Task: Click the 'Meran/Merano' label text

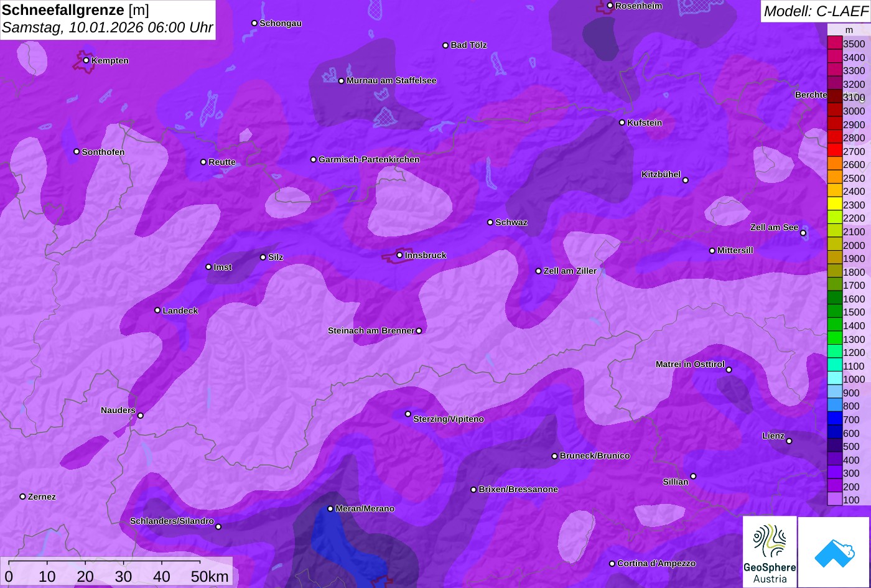Action: pyautogui.click(x=365, y=508)
